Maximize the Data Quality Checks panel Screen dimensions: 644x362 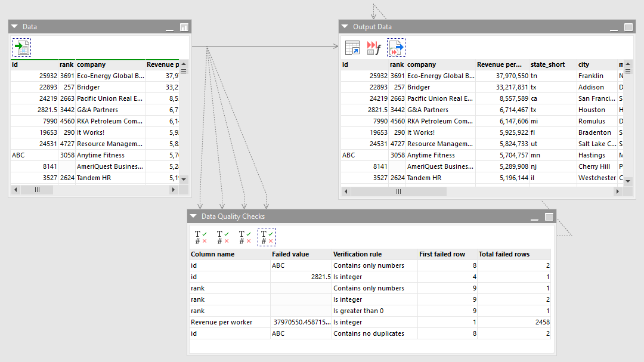coord(549,217)
